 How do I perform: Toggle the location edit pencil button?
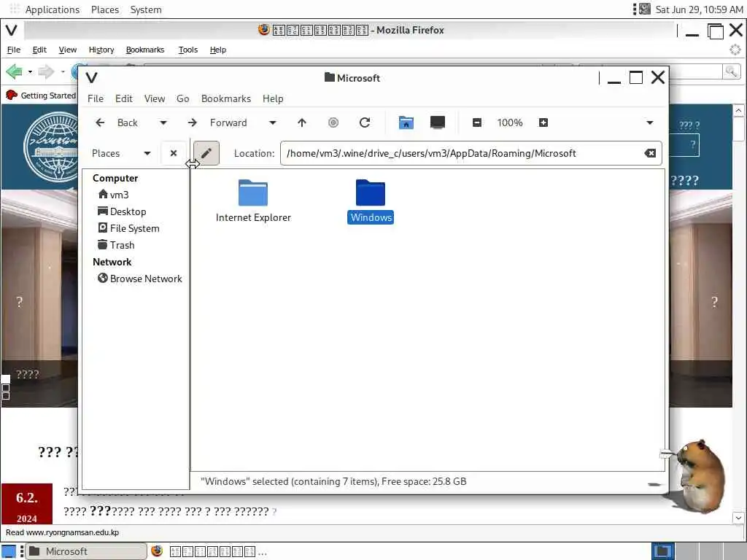(206, 153)
